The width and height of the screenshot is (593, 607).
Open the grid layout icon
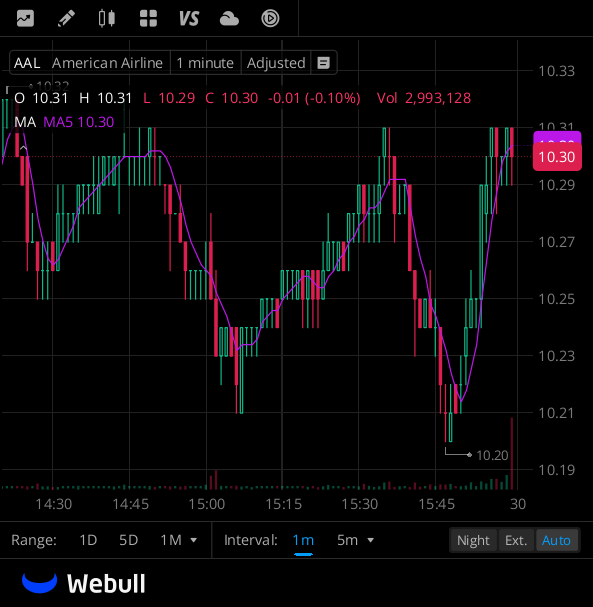tap(148, 18)
